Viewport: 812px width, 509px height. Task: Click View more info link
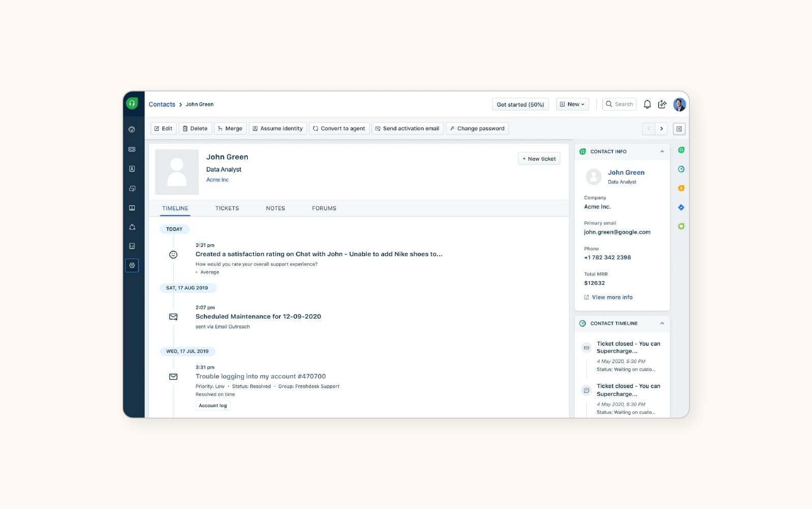pyautogui.click(x=608, y=297)
